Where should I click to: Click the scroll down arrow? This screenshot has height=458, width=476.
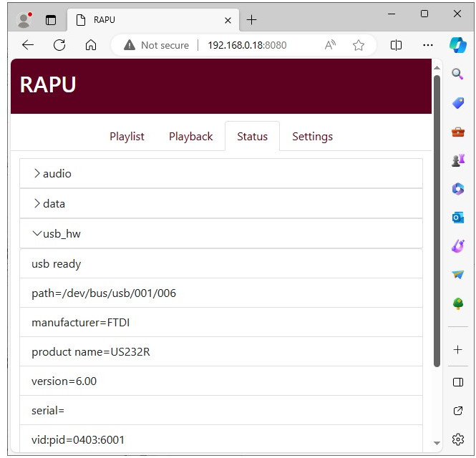pos(437,443)
